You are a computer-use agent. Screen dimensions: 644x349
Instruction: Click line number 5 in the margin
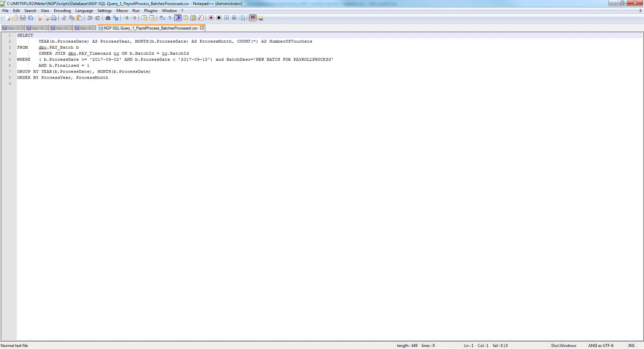(x=10, y=59)
